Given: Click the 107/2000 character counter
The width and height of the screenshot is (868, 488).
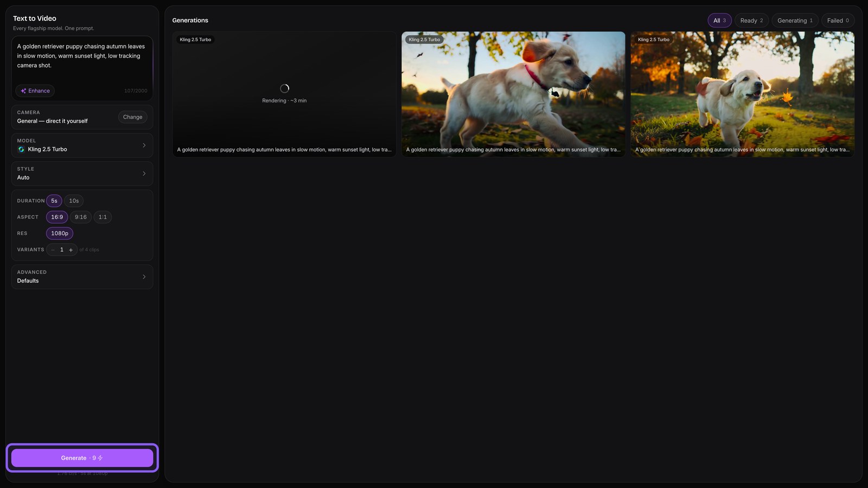Looking at the screenshot, I should 136,91.
